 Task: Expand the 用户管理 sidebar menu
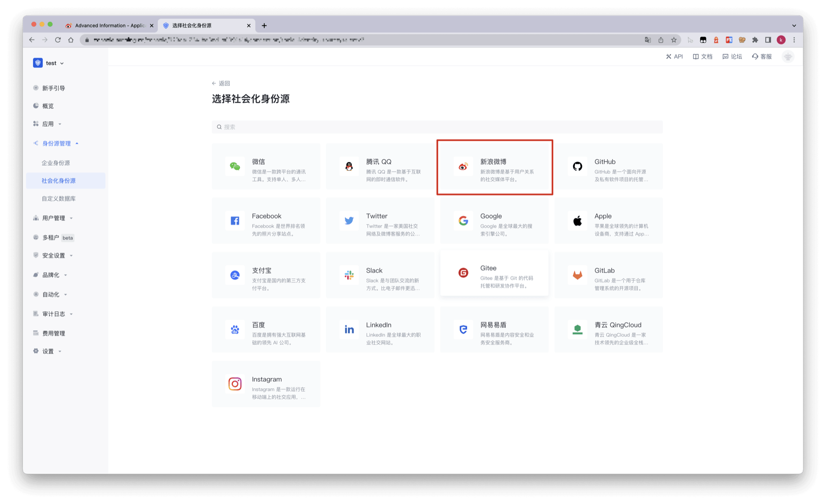coord(54,218)
